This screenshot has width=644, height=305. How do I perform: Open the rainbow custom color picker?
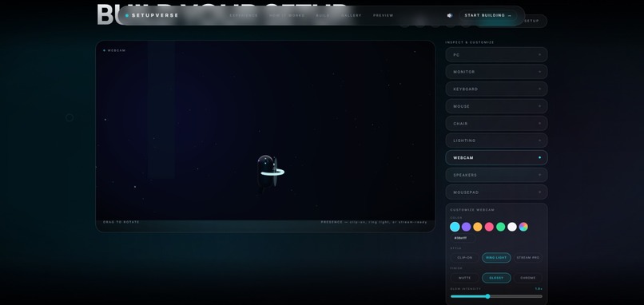point(523,227)
